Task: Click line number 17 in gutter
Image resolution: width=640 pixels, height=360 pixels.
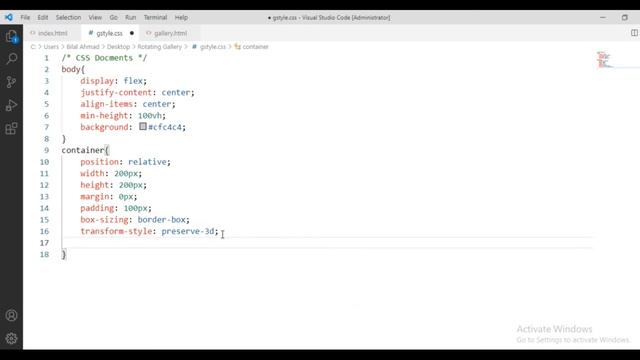Action: [44, 243]
